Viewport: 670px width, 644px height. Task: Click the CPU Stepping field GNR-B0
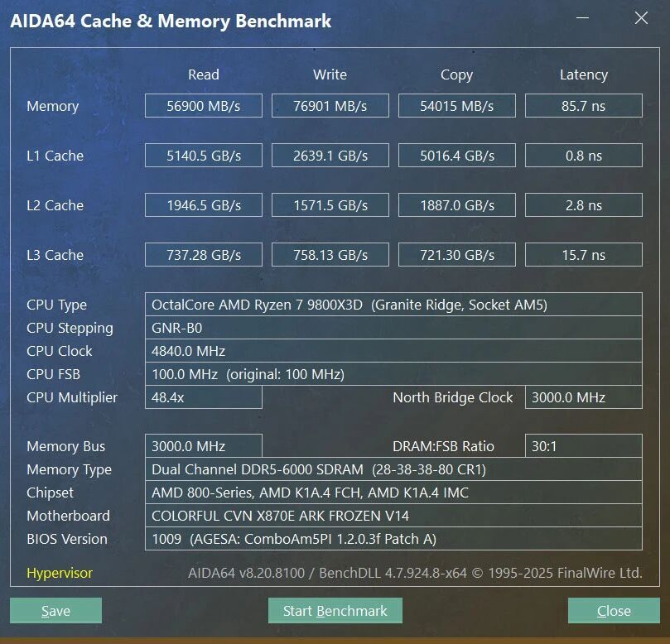click(x=393, y=328)
